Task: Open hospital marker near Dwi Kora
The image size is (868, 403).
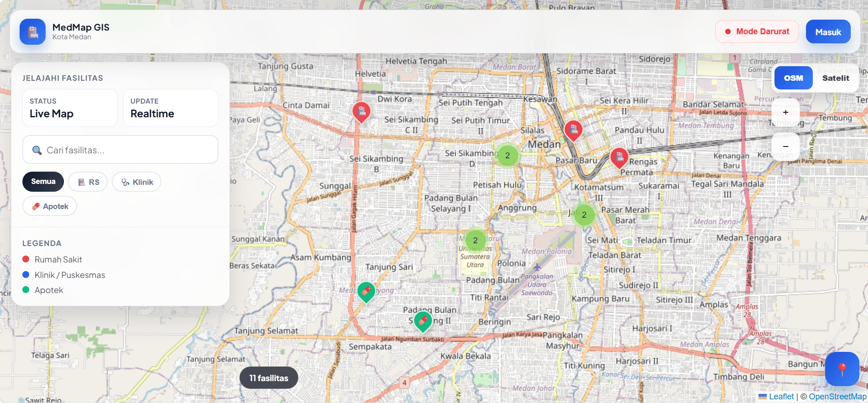Action: coord(361,111)
